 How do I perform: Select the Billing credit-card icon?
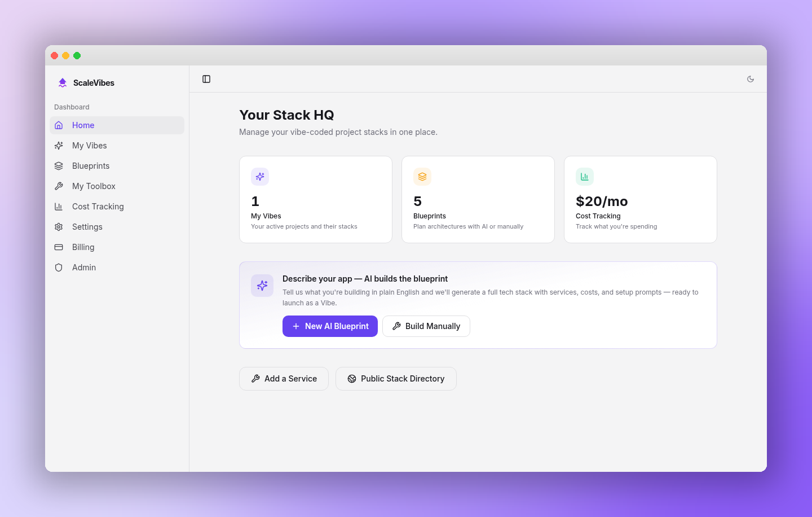pos(59,247)
